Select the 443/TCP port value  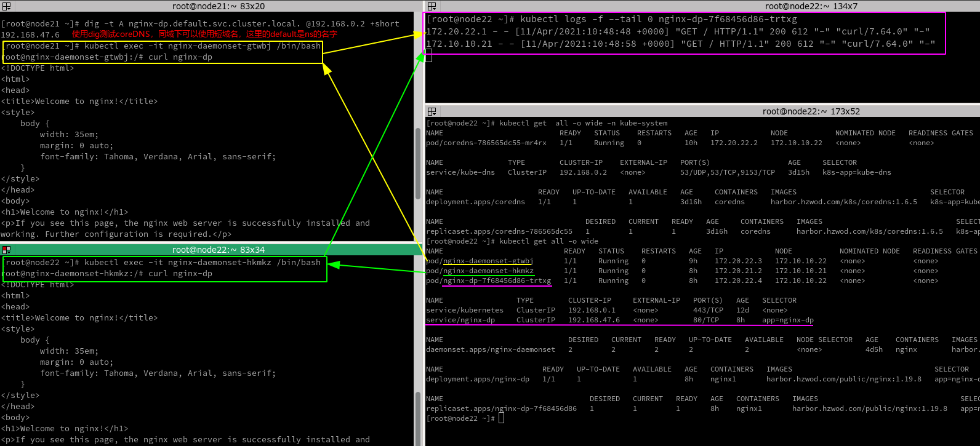[708, 310]
